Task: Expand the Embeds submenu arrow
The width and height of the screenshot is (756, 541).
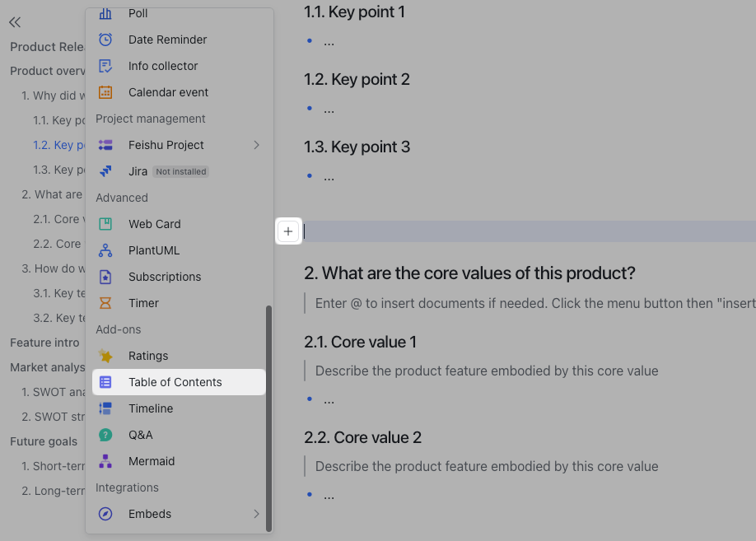Action: pyautogui.click(x=256, y=514)
